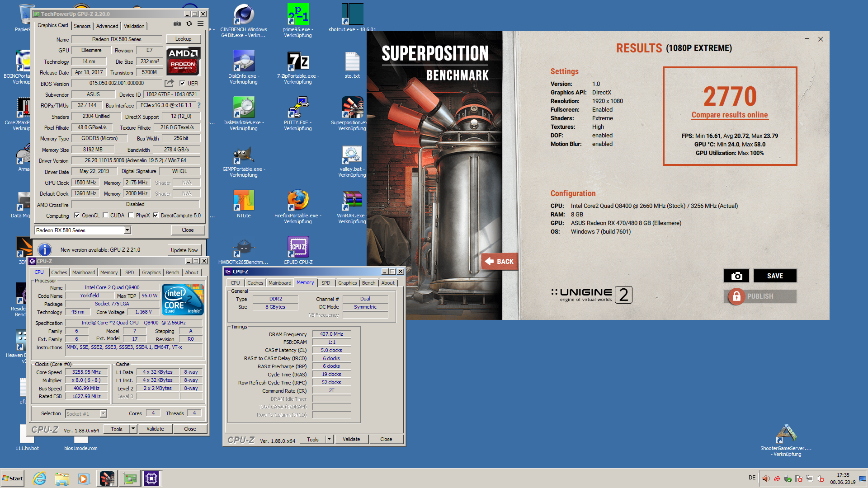Click the CPU-Z taskbar button

[151, 479]
